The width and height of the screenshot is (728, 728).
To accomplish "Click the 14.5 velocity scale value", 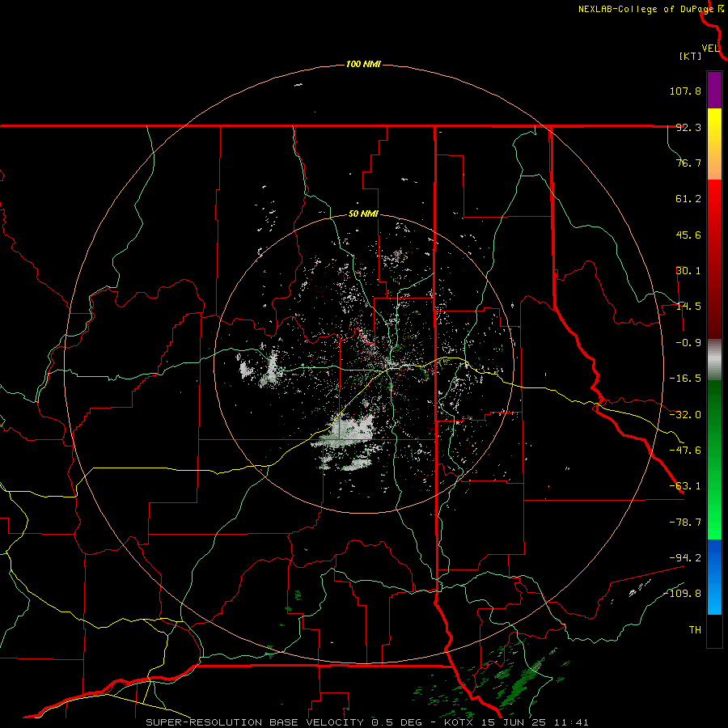I will (688, 307).
